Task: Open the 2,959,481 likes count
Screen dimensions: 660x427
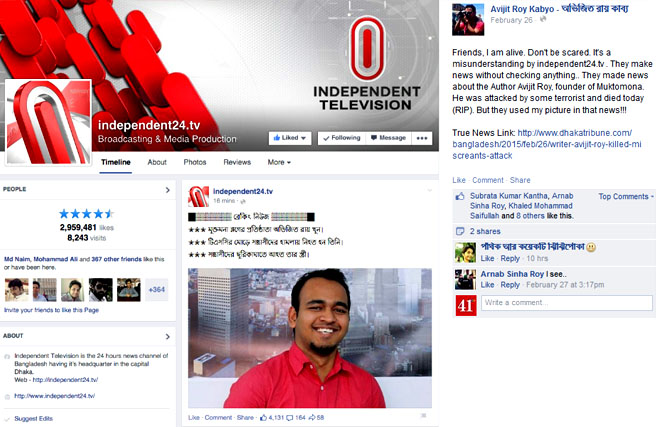Action: pyautogui.click(x=87, y=227)
